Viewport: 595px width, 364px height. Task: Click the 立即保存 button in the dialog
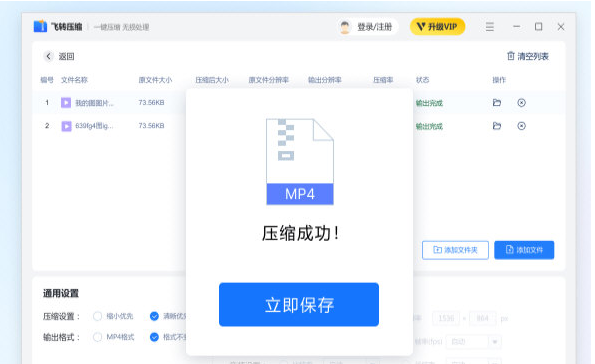click(x=299, y=304)
